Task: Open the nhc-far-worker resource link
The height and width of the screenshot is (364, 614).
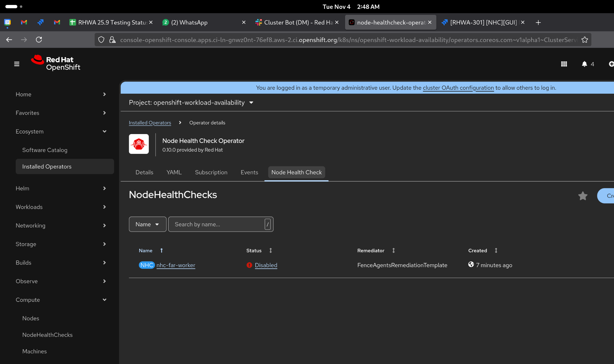Action: (x=176, y=265)
